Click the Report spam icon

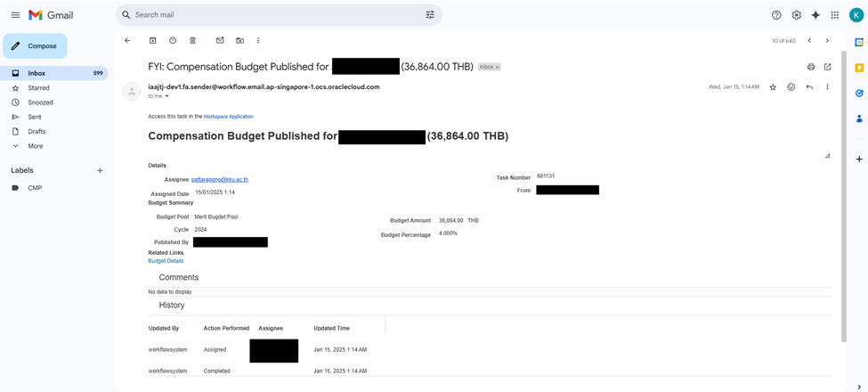[173, 40]
